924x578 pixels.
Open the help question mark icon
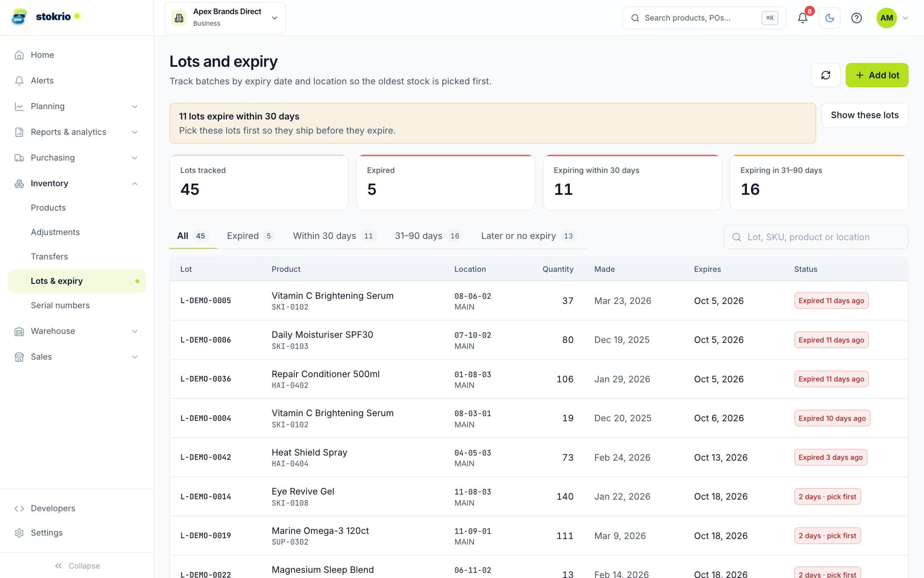coord(856,18)
